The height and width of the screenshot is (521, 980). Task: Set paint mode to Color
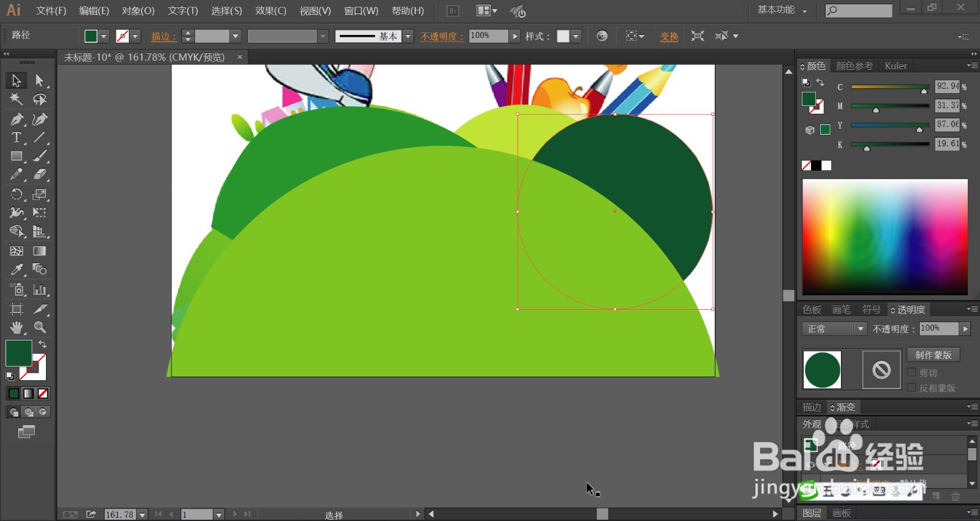pos(13,393)
